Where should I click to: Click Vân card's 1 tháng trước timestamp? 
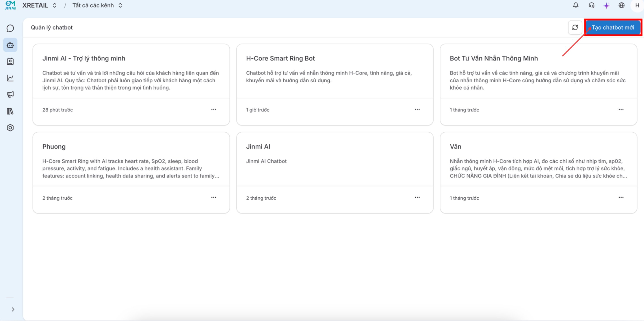click(464, 198)
